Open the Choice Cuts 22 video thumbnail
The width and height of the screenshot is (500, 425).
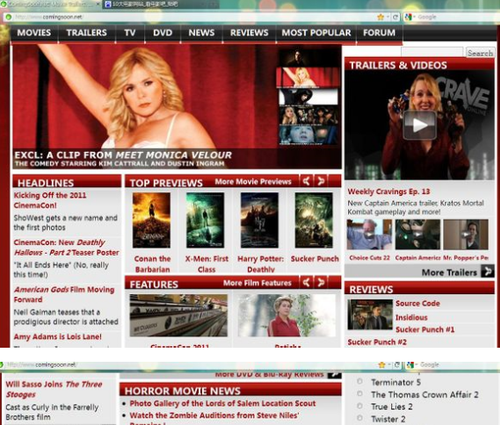point(369,234)
